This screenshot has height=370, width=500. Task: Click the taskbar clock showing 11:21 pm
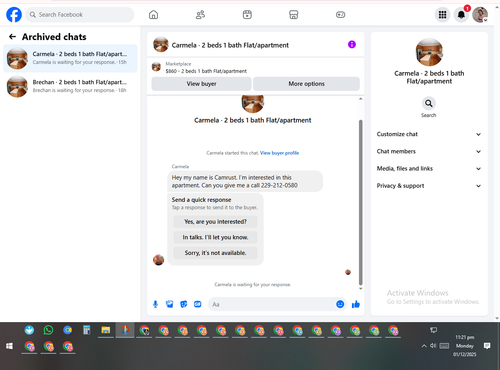(x=465, y=337)
